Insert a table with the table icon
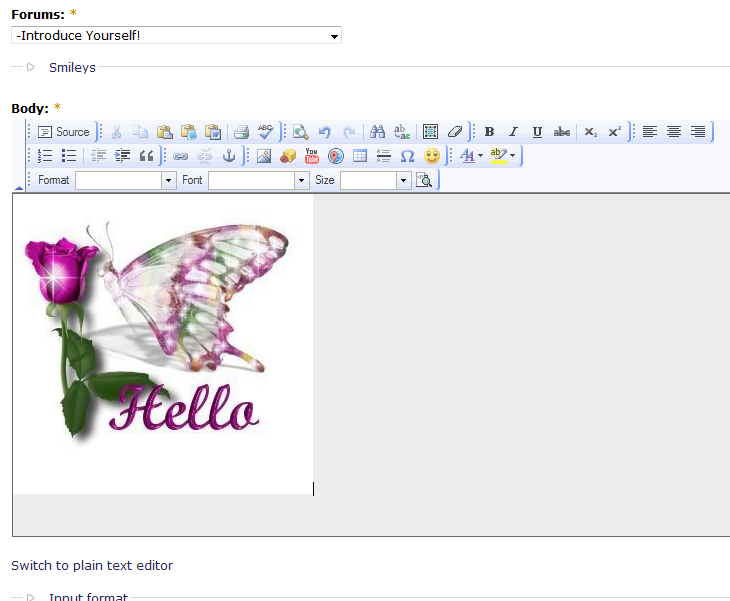Screen dimensions: 730x601 tap(360, 156)
